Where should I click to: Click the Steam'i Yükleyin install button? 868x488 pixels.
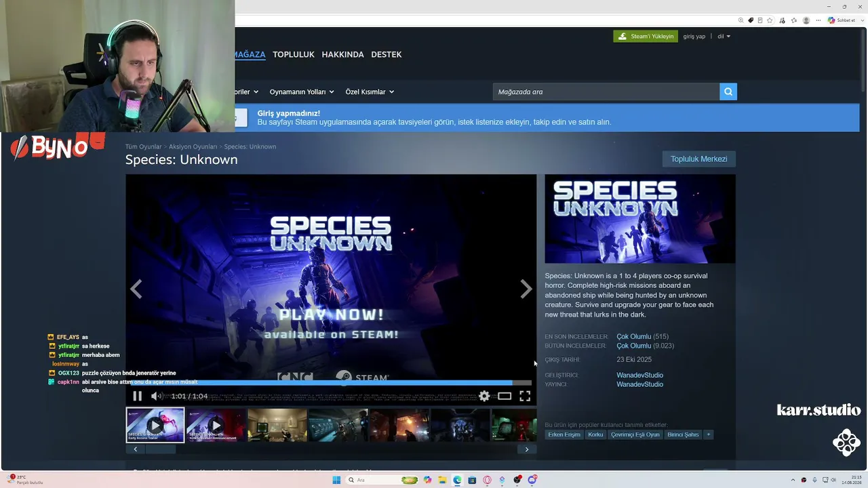coord(646,36)
